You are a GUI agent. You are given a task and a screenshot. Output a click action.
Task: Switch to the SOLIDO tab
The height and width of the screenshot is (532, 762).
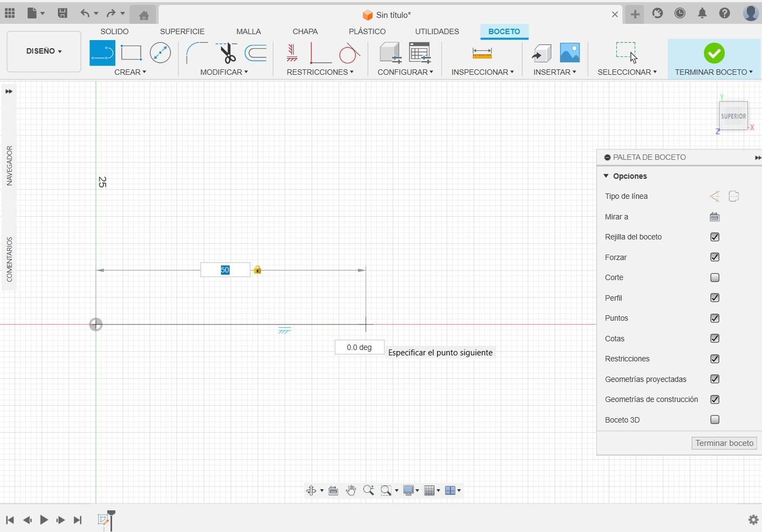pyautogui.click(x=114, y=31)
